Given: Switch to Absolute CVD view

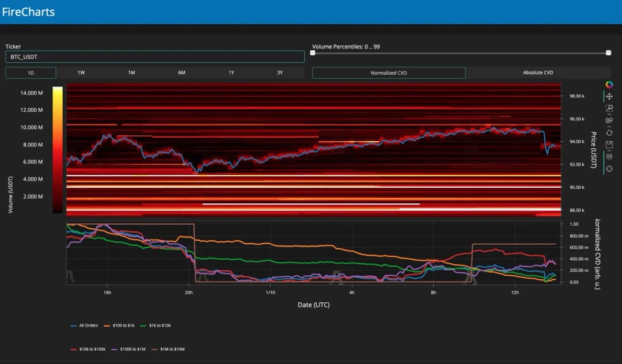Looking at the screenshot, I should pyautogui.click(x=537, y=73).
